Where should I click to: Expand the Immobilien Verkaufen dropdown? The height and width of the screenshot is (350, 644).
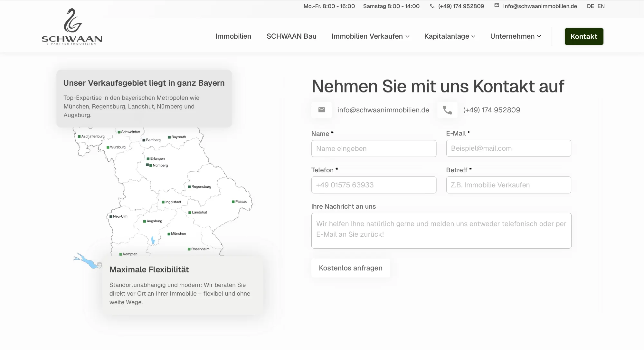click(x=370, y=36)
